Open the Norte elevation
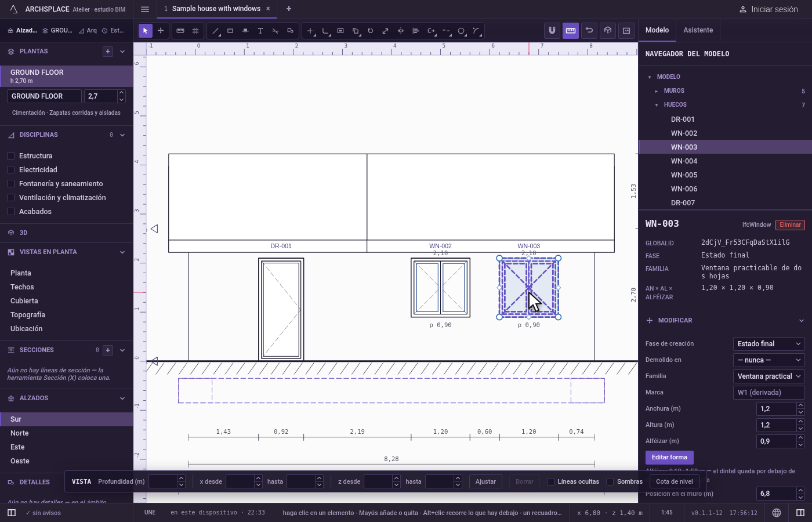812x522 pixels. (67, 433)
